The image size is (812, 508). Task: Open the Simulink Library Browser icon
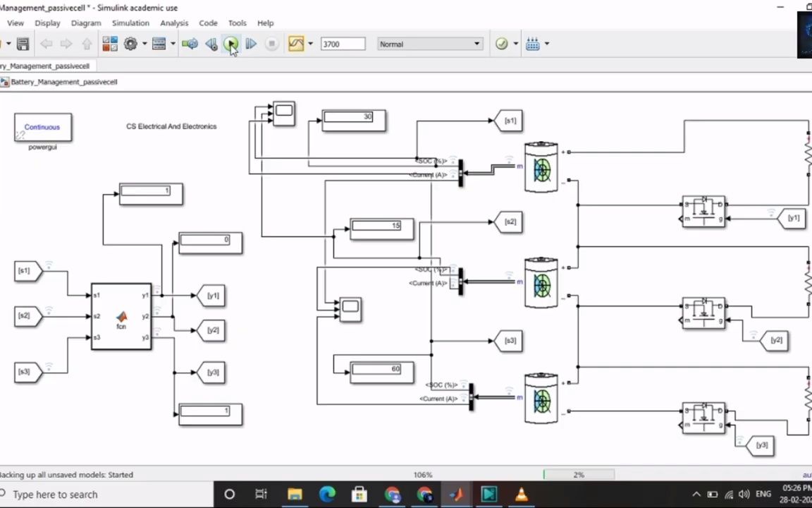click(x=109, y=44)
